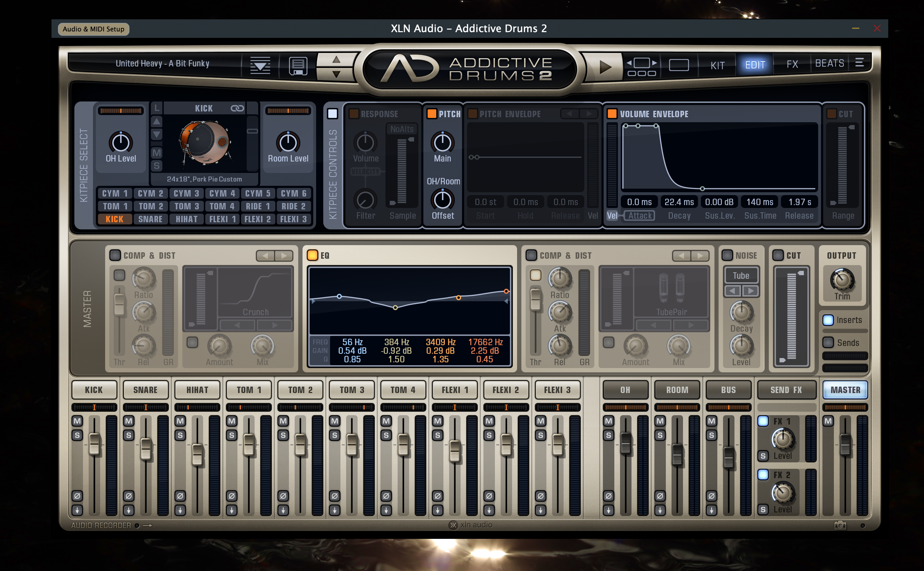Invert phase on the HIHAT channel
This screenshot has height=571, width=924.
pos(180,496)
